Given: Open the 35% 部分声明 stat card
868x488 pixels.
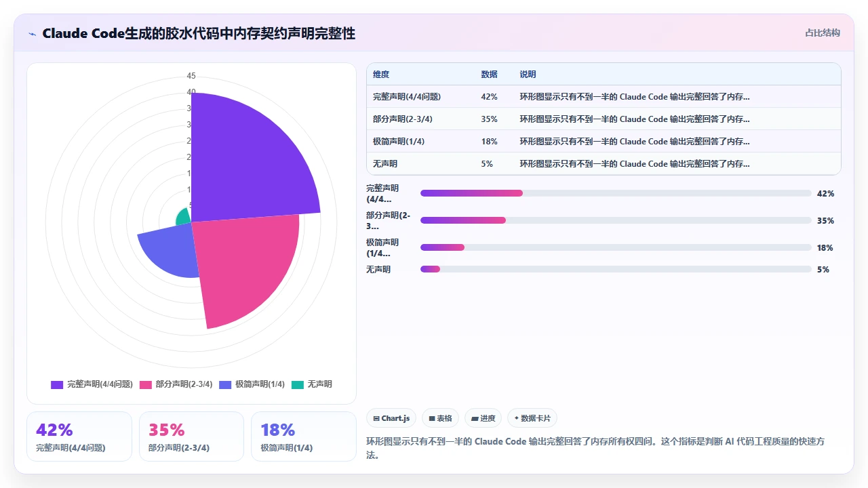Looking at the screenshot, I should [x=191, y=436].
